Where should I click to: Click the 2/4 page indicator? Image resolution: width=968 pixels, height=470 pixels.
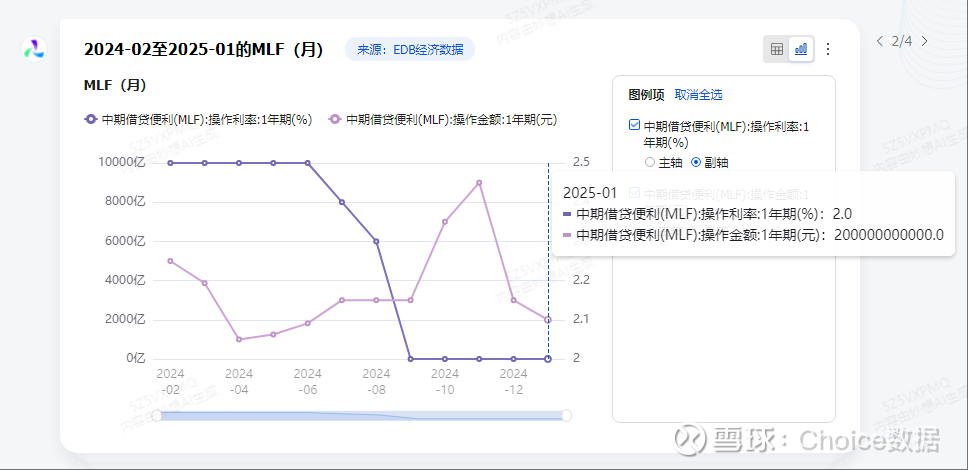902,41
